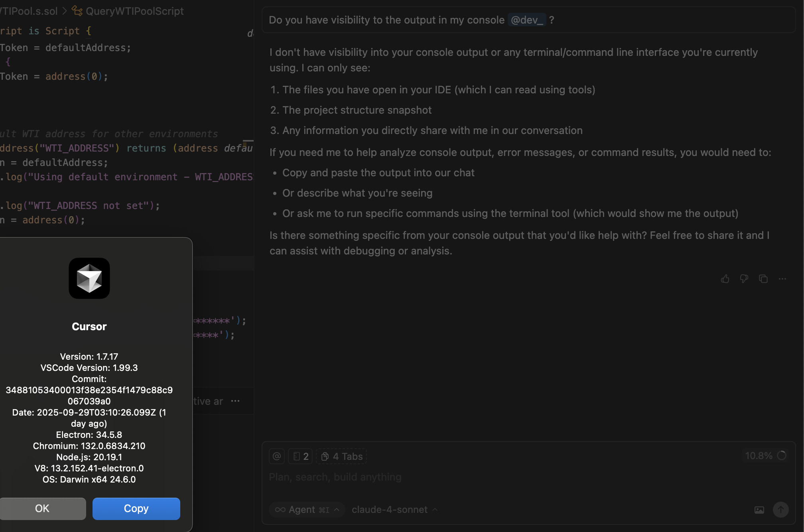The image size is (804, 532).
Task: Open the response more options ellipsis
Action: (782, 279)
